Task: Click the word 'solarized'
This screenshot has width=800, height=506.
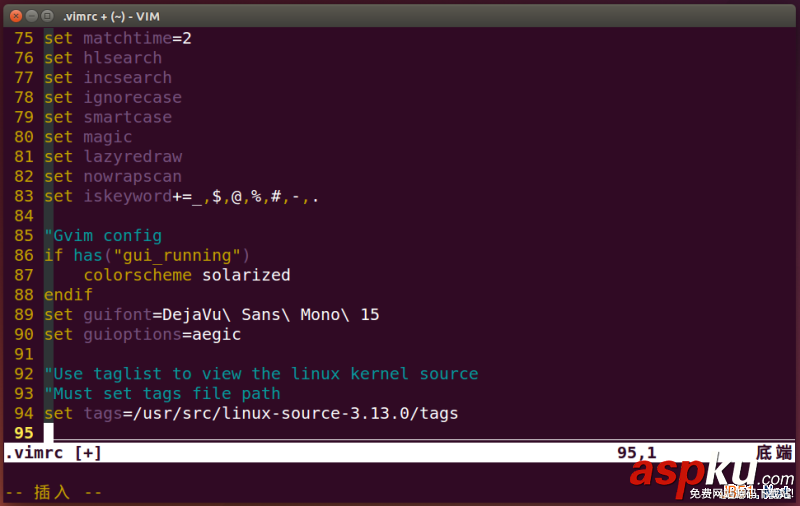Action: point(246,275)
